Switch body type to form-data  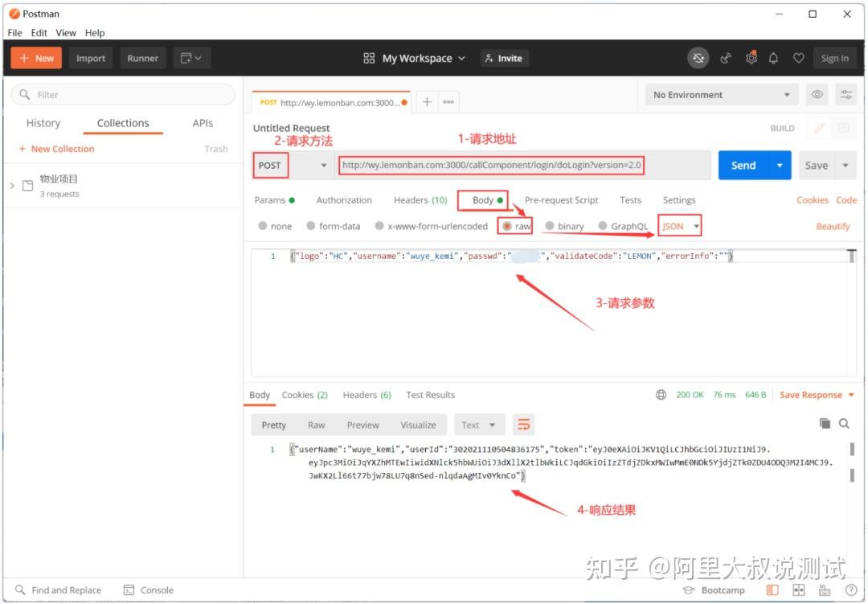333,226
